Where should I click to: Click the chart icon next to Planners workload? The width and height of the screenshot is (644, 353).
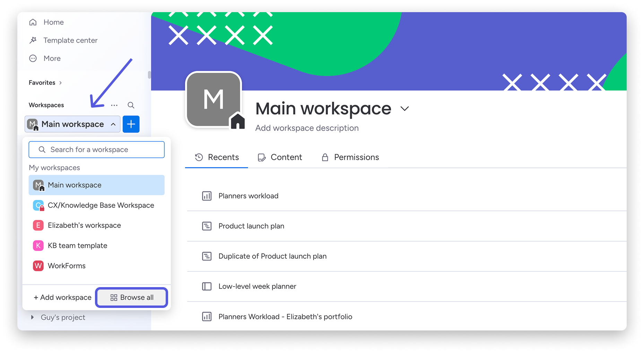(x=207, y=196)
